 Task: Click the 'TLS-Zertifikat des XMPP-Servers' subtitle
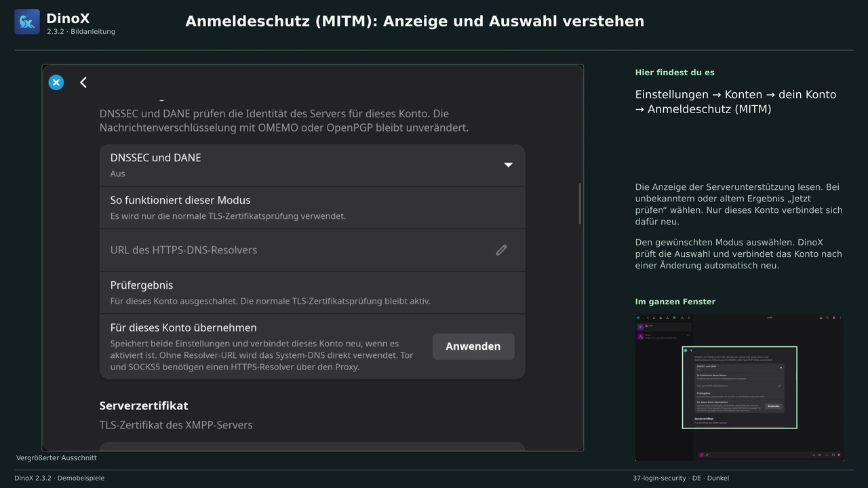tap(176, 425)
